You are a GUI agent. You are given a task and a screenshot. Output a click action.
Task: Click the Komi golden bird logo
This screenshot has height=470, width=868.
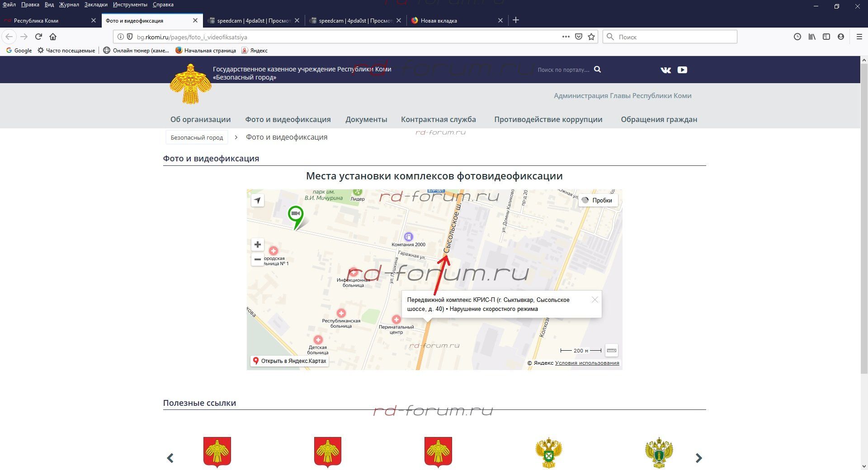pyautogui.click(x=190, y=84)
